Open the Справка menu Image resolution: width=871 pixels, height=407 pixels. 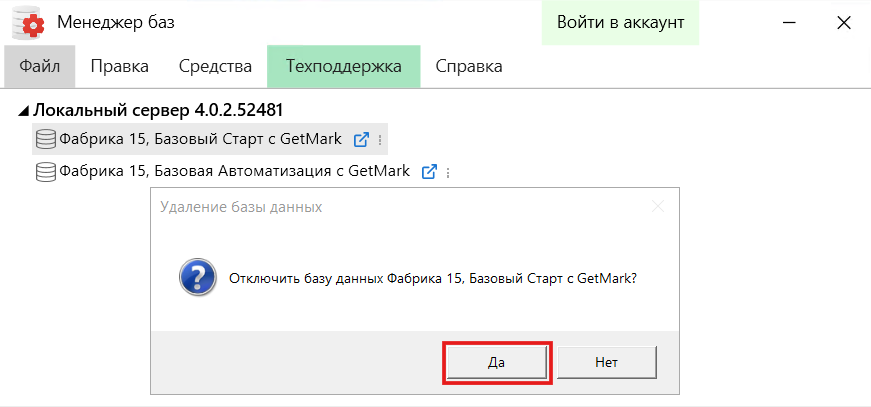(x=469, y=67)
